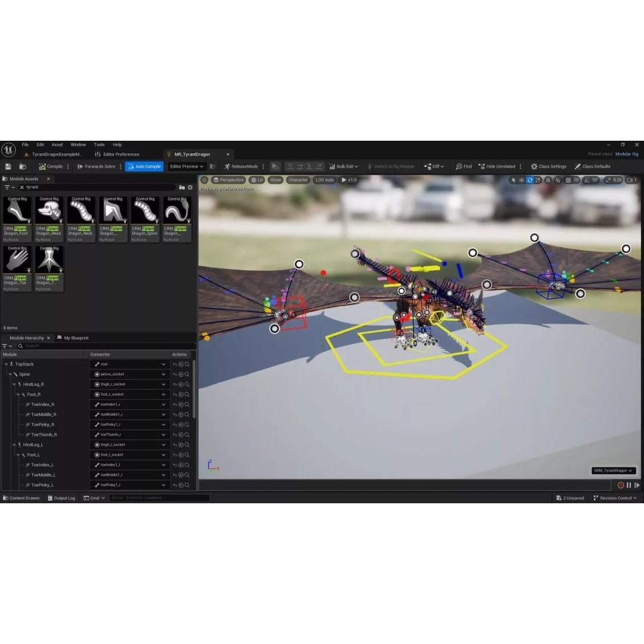Open the Output Log
The image size is (644, 644).
click(x=61, y=498)
